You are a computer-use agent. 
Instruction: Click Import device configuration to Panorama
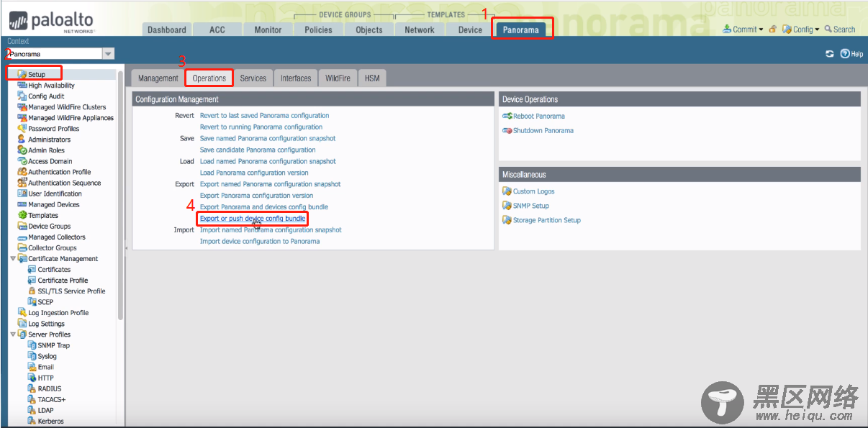click(260, 242)
